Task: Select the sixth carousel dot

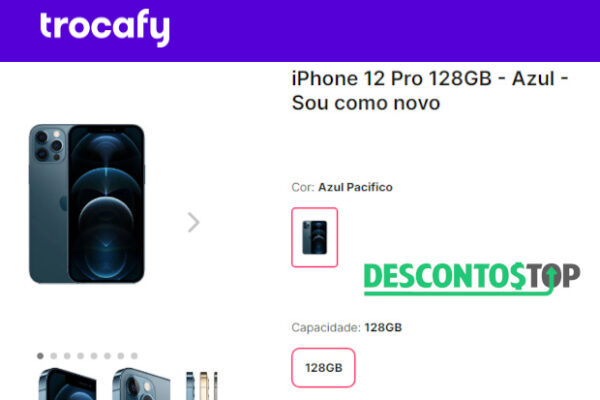Action: pos(107,356)
